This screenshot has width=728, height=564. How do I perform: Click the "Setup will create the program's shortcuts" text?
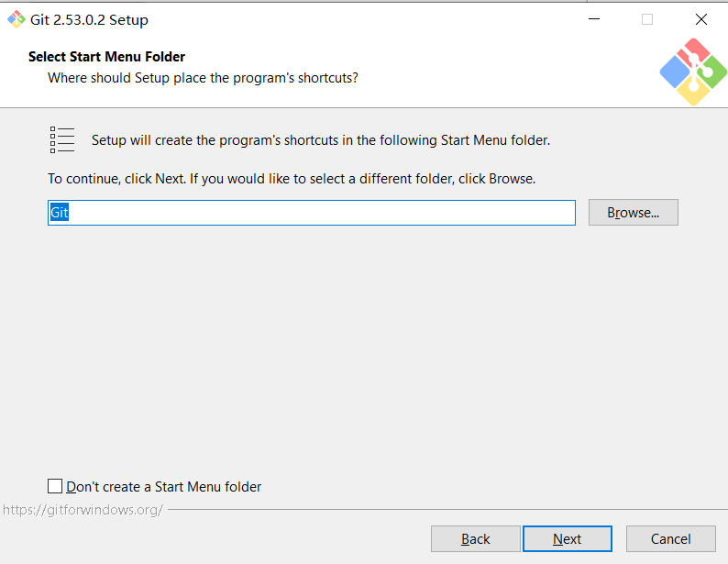[321, 140]
